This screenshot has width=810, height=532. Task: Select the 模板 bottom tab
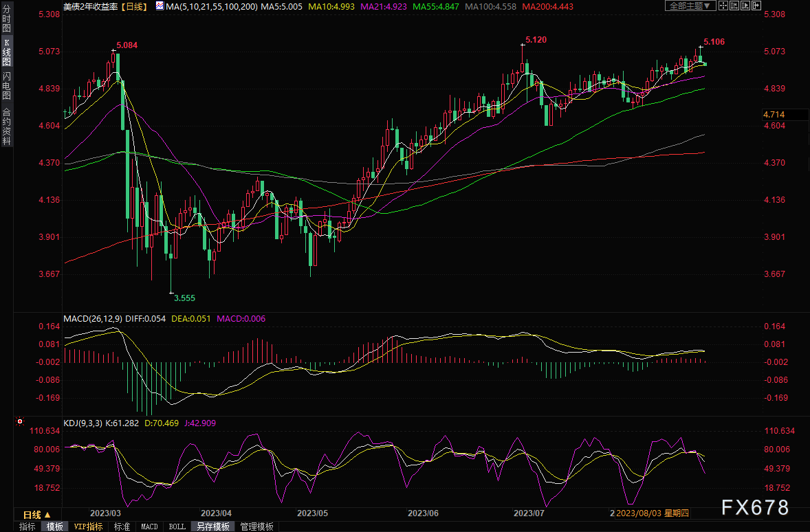(55, 527)
